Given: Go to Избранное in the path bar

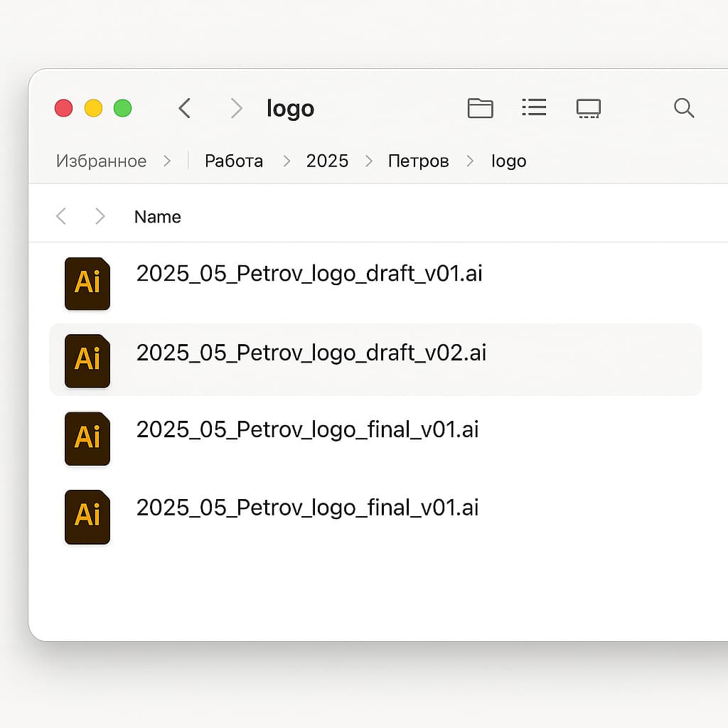Looking at the screenshot, I should (x=101, y=161).
